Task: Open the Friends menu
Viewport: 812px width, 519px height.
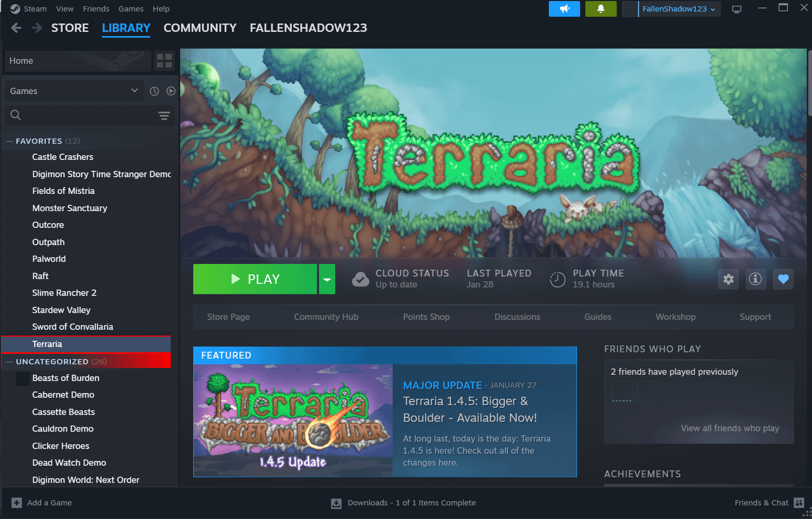Action: click(x=96, y=9)
